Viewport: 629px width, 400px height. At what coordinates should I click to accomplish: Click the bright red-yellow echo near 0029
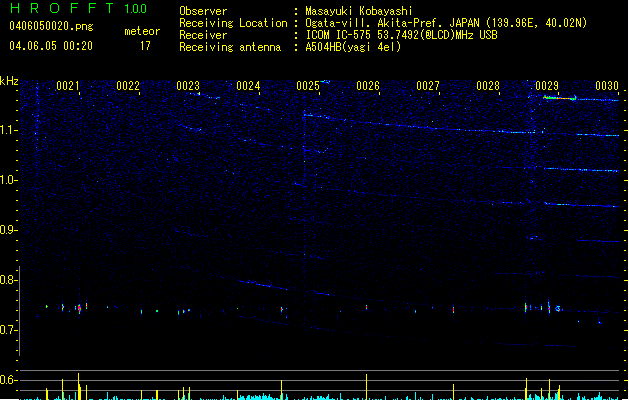(x=560, y=97)
